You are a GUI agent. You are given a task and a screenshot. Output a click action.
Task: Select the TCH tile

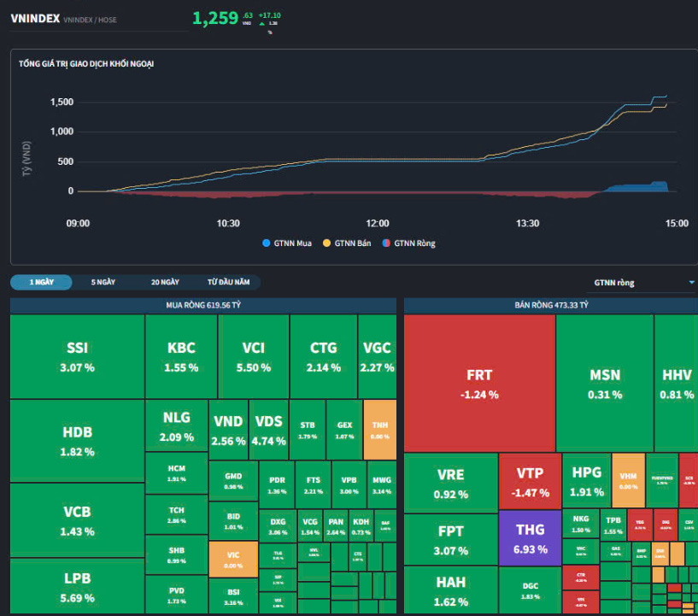[x=177, y=514]
